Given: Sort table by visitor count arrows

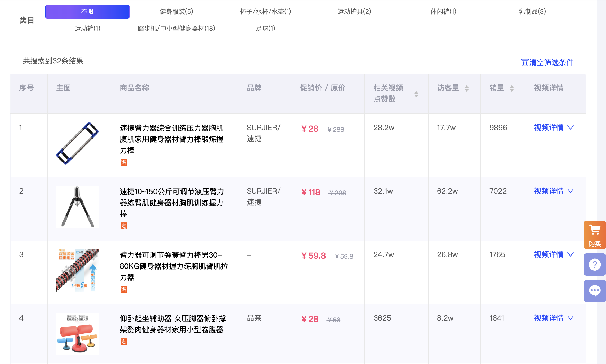Looking at the screenshot, I should click(466, 88).
